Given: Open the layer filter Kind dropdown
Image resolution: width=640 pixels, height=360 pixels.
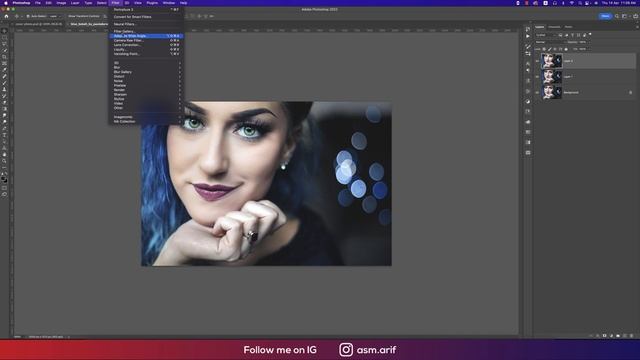Looking at the screenshot, I should point(546,36).
